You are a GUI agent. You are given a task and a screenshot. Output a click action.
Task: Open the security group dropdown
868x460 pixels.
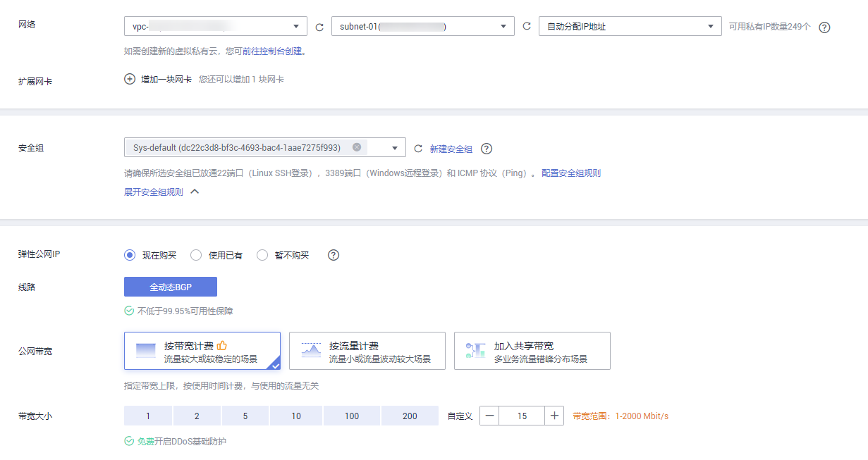pos(265,147)
